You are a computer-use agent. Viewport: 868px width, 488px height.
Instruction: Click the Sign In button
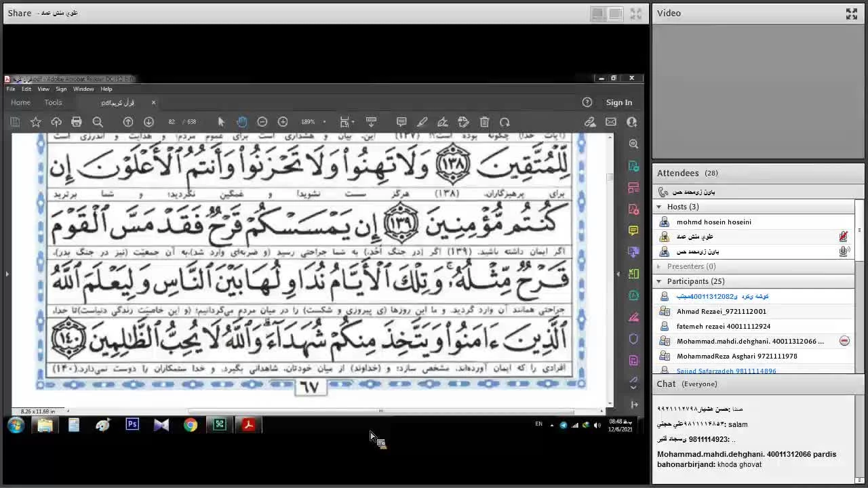[618, 102]
